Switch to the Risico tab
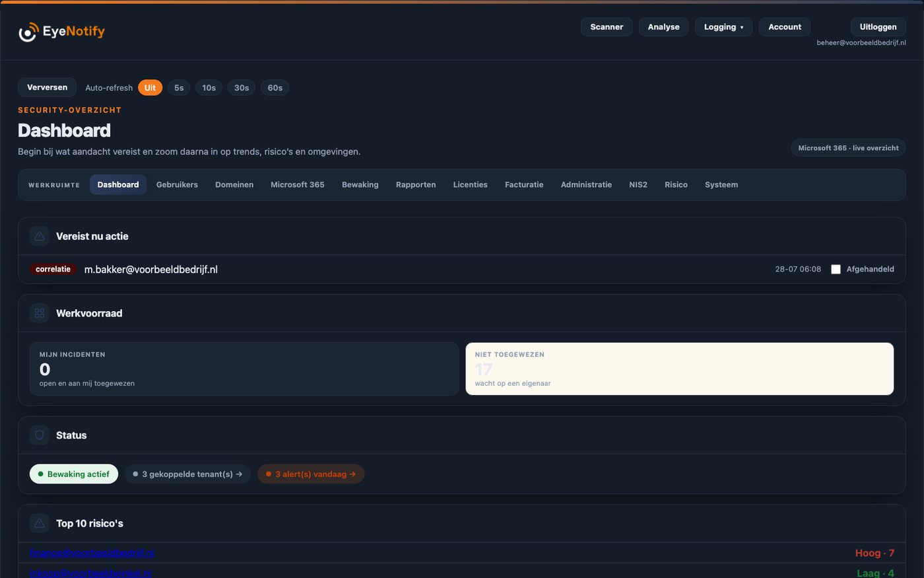 [676, 185]
